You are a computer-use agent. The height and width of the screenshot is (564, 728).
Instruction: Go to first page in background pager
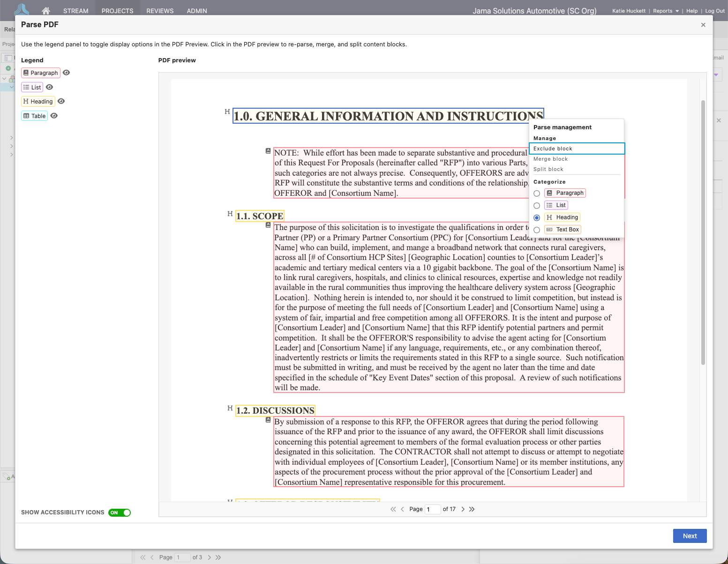[143, 557]
